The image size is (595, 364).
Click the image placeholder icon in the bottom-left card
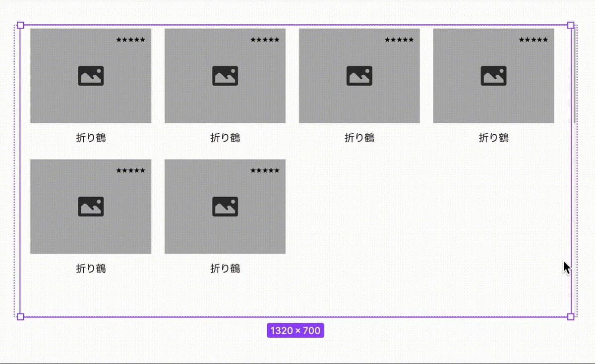pos(91,207)
